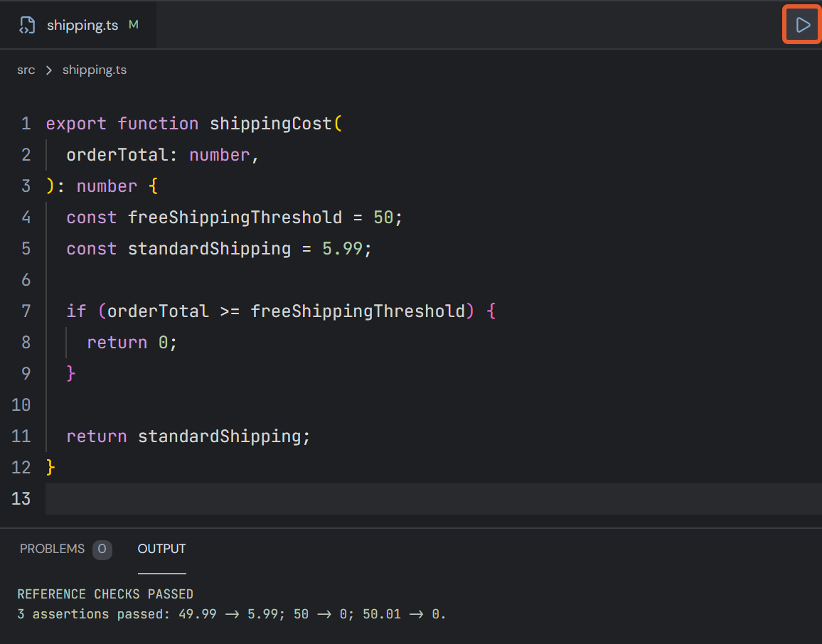822x644 pixels.
Task: Click the TypeScript file icon in the tab
Action: (x=27, y=25)
